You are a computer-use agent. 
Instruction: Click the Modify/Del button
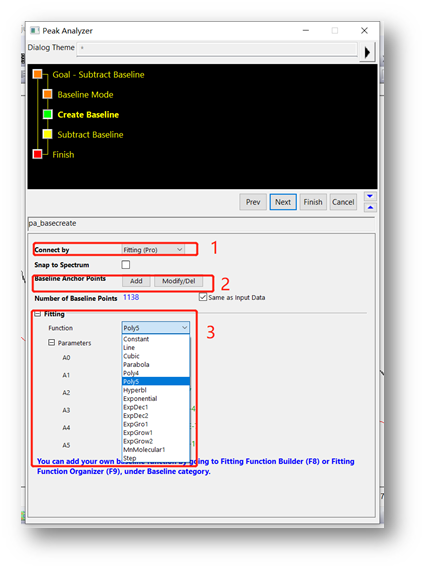tap(178, 281)
